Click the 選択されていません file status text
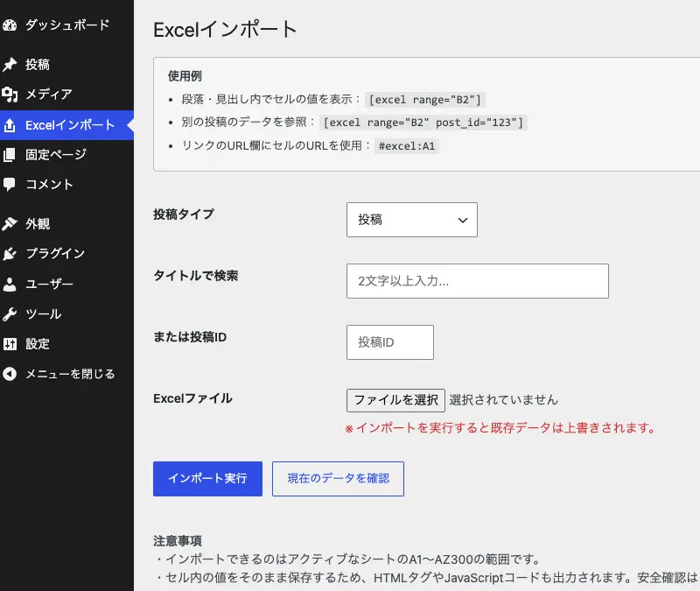Viewport: 700px width, 591px height. point(504,400)
